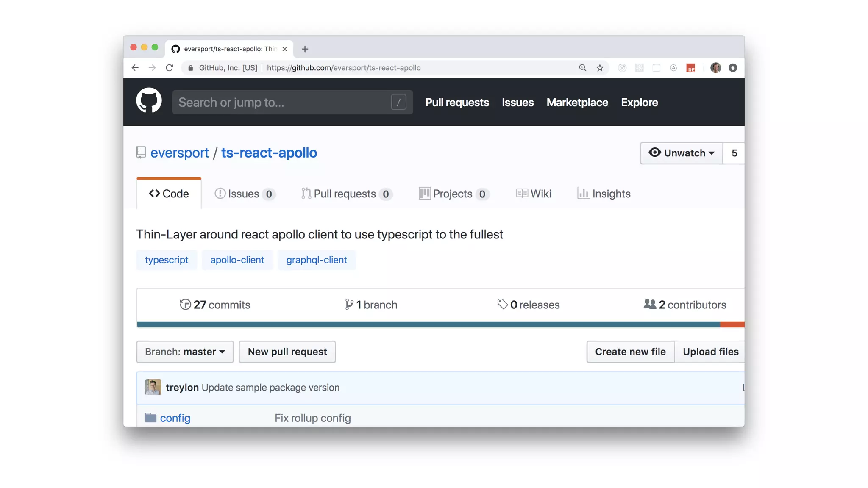This screenshot has width=868, height=488.
Task: Click the Chrome profile avatar
Action: click(x=715, y=68)
